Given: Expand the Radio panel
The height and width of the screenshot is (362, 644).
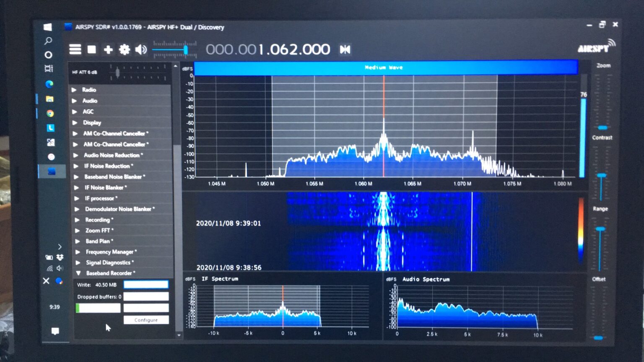Looking at the screenshot, I should [89, 90].
